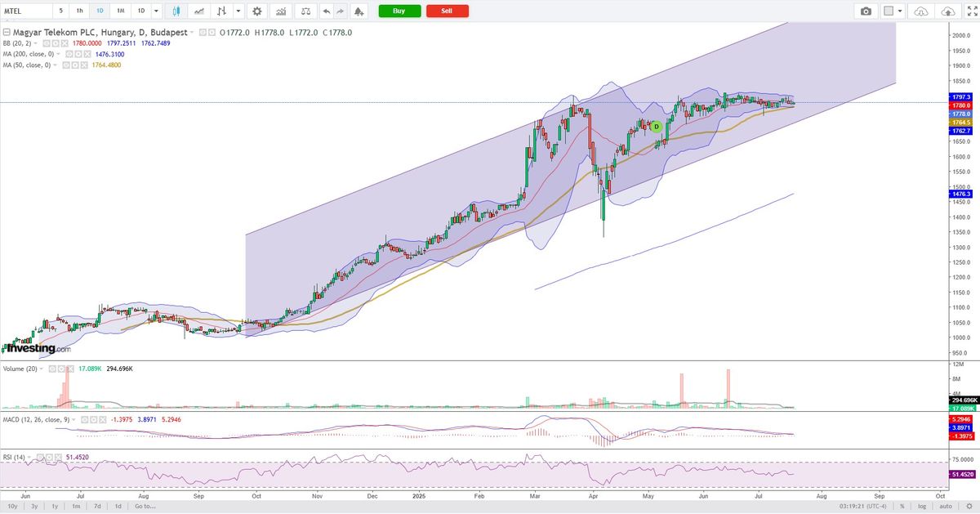Create a price alert bell icon
Image resolution: width=980 pixels, height=514 pixels.
click(x=359, y=11)
